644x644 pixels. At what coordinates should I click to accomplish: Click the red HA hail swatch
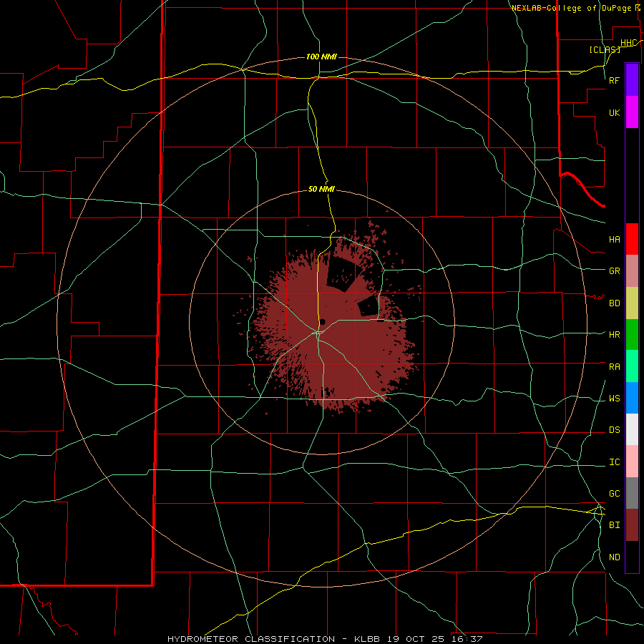[632, 239]
